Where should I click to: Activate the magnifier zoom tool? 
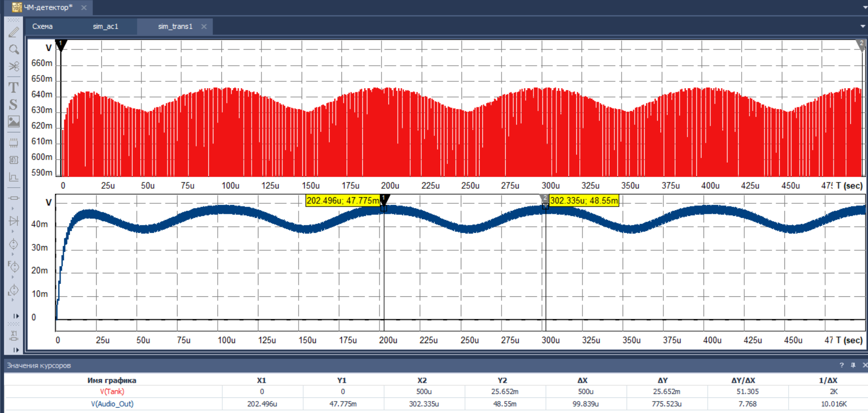[14, 50]
